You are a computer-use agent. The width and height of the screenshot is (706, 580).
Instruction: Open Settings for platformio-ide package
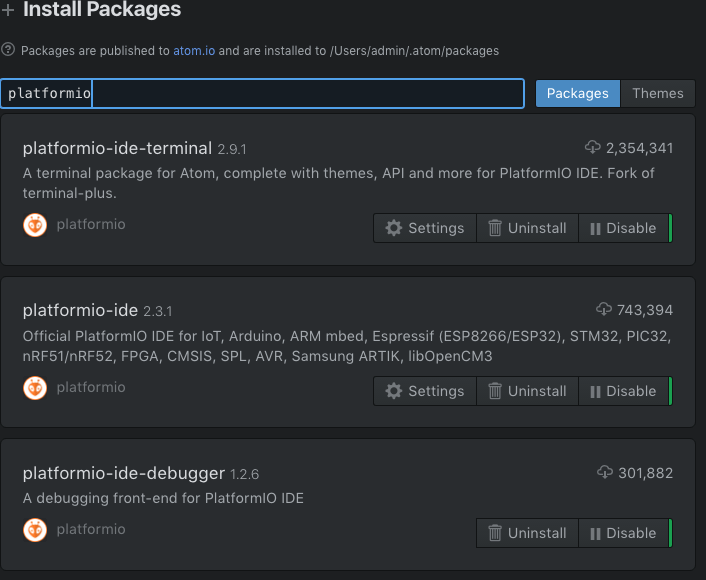click(425, 391)
